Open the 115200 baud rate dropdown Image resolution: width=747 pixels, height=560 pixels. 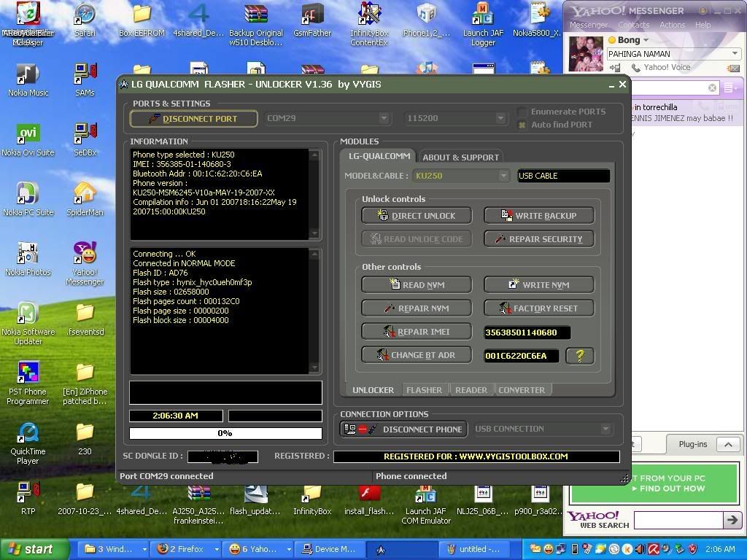pyautogui.click(x=500, y=118)
